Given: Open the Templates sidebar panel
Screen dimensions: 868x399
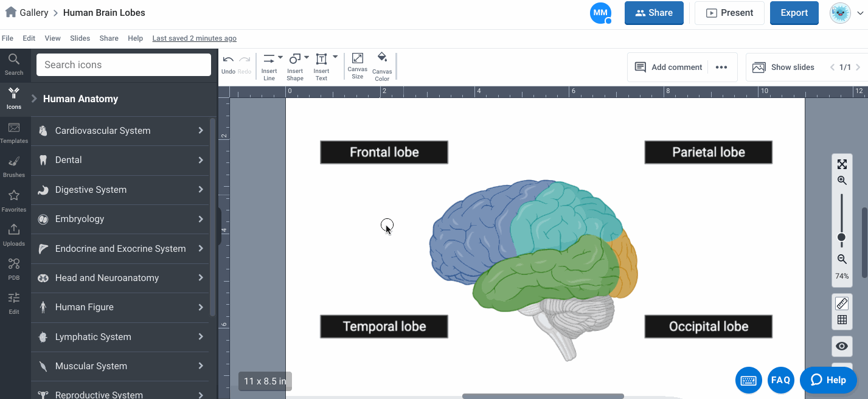Looking at the screenshot, I should click(13, 132).
